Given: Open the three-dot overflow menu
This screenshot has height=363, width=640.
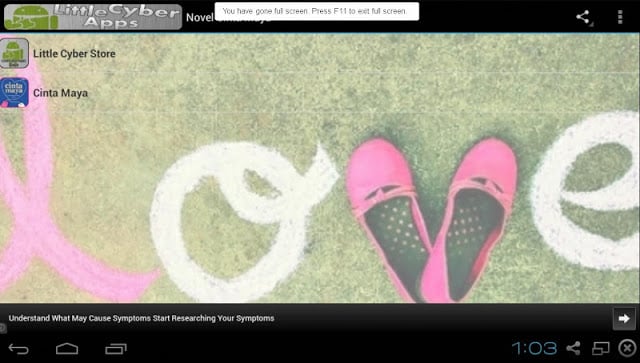Looking at the screenshot, I should pos(620,17).
